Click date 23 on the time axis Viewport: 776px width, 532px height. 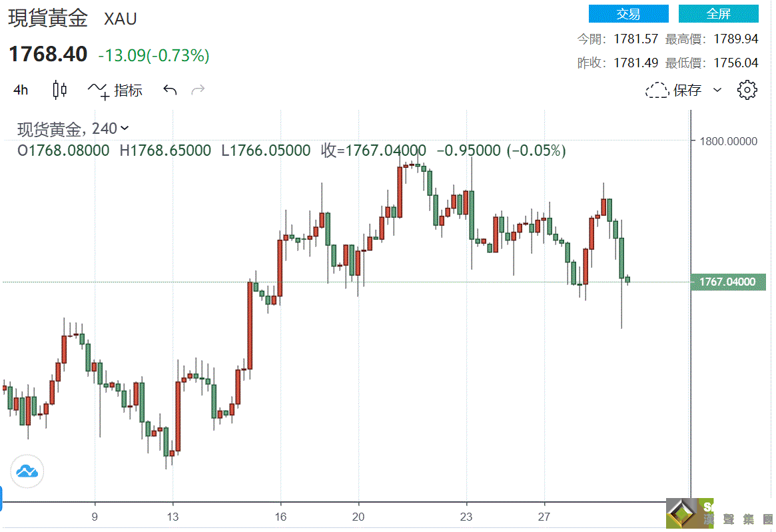click(x=466, y=517)
